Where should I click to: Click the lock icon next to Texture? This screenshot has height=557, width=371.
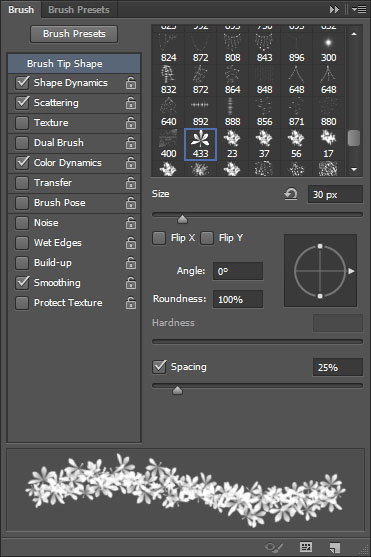pos(131,123)
